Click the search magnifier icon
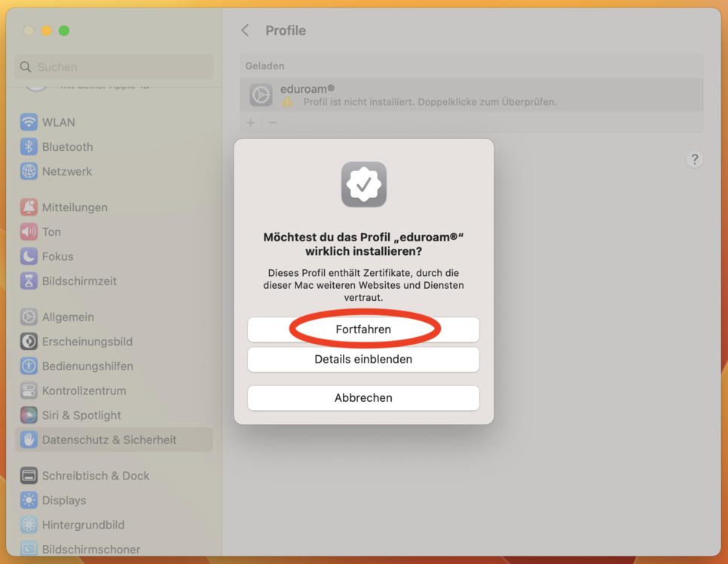The width and height of the screenshot is (728, 564). (26, 67)
